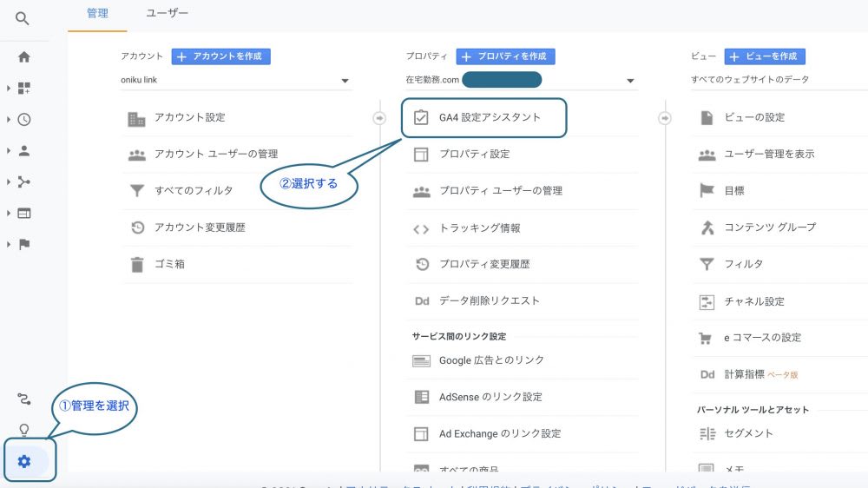Screen dimensions: 868x488
Task: Click the e コマースの設定 cart icon
Action: (705, 338)
